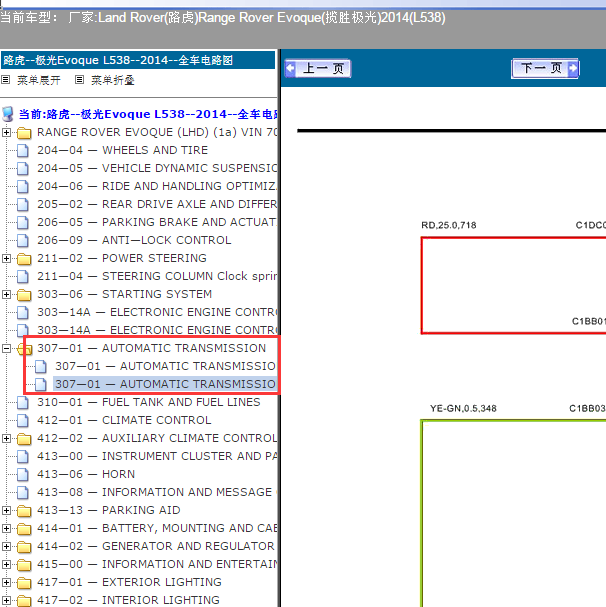Select the highlighted 307-01 AUTOMATIC TRANSMISSION page
606x607 pixels.
click(x=165, y=384)
